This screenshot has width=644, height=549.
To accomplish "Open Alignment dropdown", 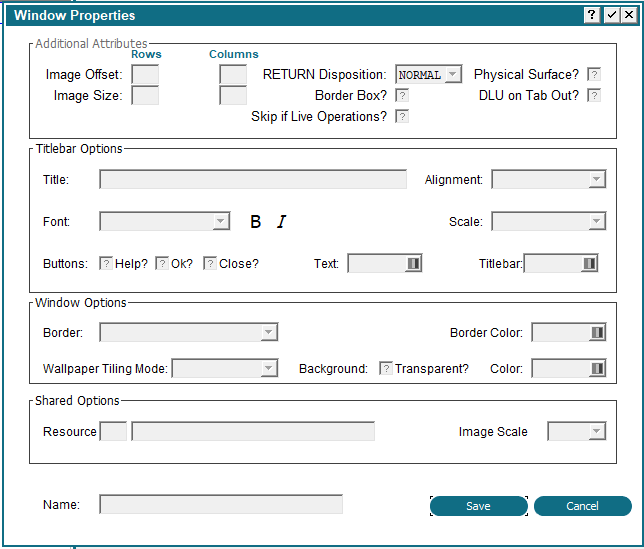I will pos(549,179).
